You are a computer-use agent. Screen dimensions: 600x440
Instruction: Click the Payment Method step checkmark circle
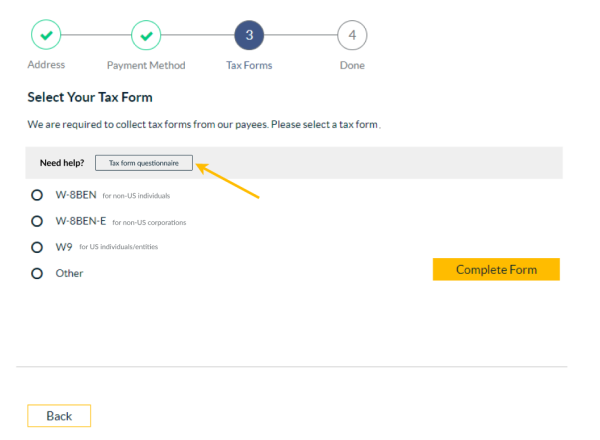coord(146,35)
